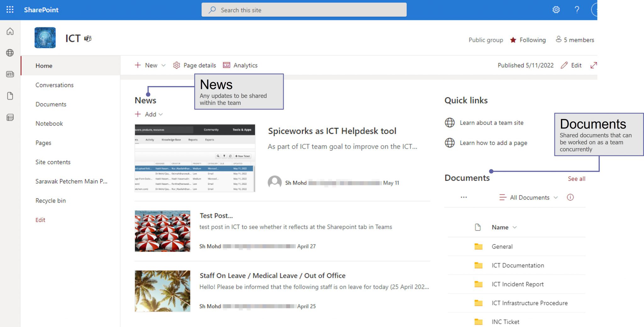This screenshot has height=327, width=644.
Task: Open the SharePoint app launcher waffle icon
Action: [10, 10]
